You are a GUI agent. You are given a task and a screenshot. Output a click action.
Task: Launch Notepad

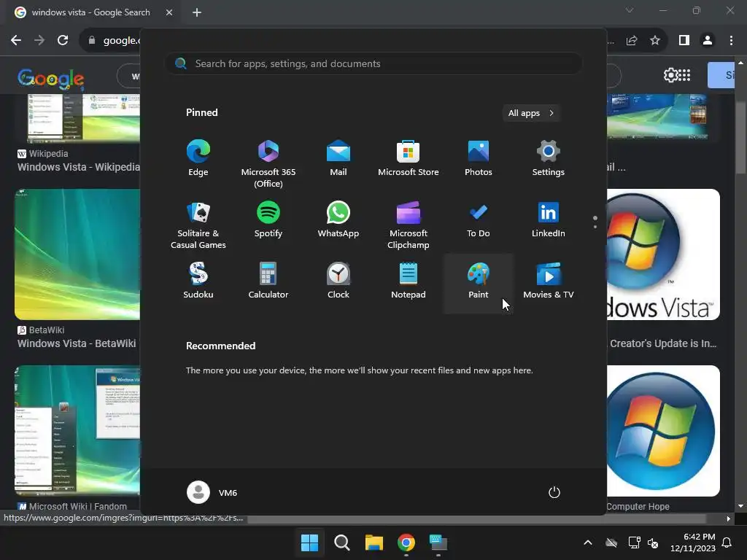tap(409, 281)
